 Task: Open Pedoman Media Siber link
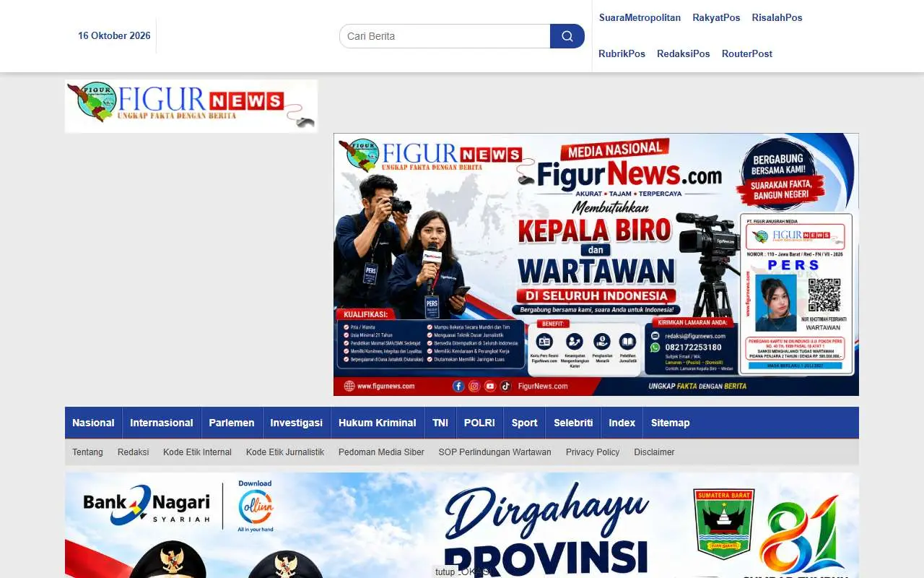tap(381, 452)
